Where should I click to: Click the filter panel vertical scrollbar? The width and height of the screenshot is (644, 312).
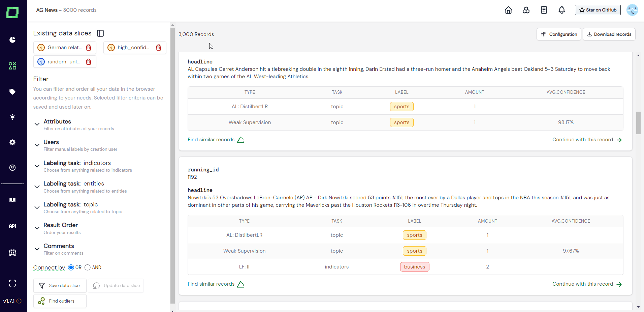coord(172,165)
